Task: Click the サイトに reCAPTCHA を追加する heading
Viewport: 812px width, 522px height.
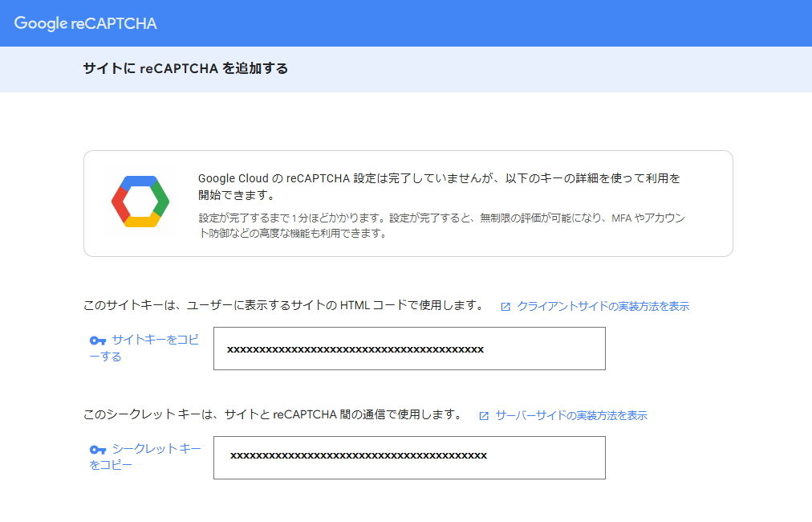Action: point(185,69)
